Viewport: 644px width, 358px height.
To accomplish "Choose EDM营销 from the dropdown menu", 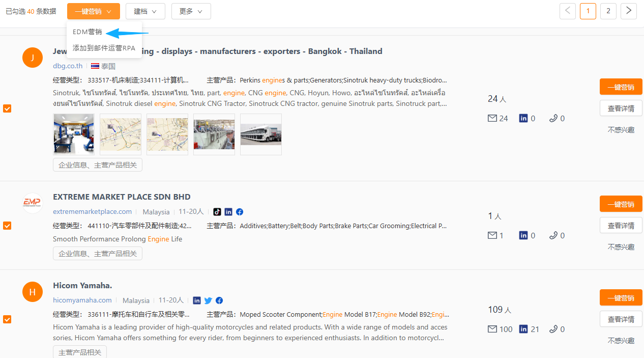I will click(x=87, y=32).
